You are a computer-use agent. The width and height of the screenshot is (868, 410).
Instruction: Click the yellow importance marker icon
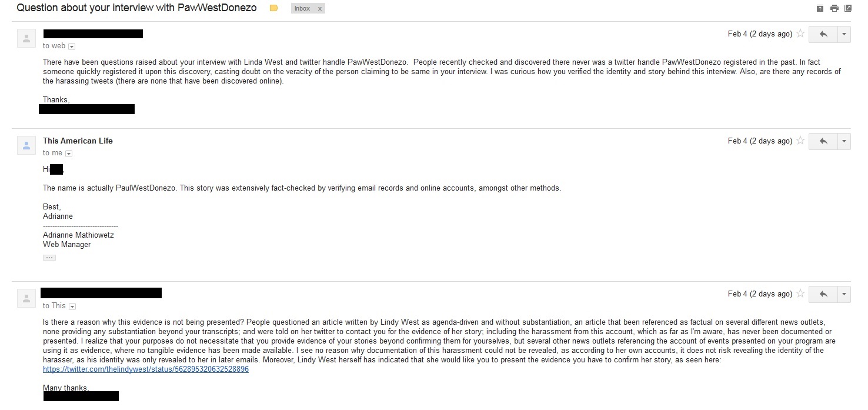273,8
